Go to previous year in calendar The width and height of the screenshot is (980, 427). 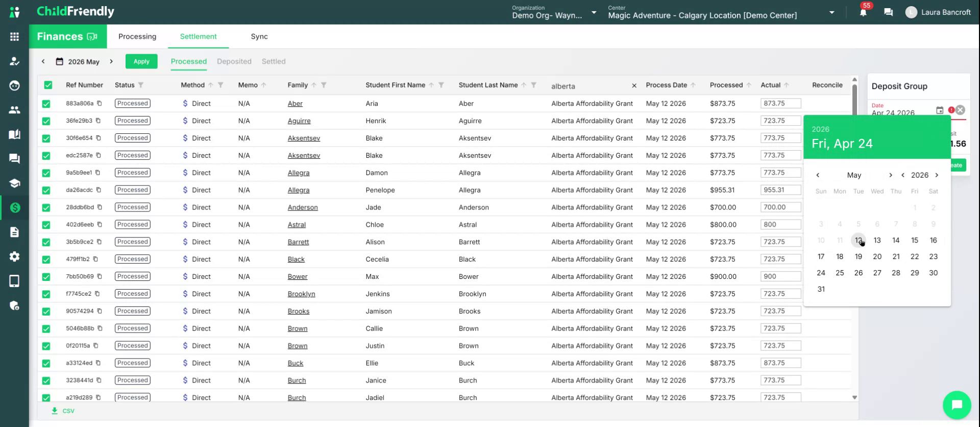coord(903,175)
